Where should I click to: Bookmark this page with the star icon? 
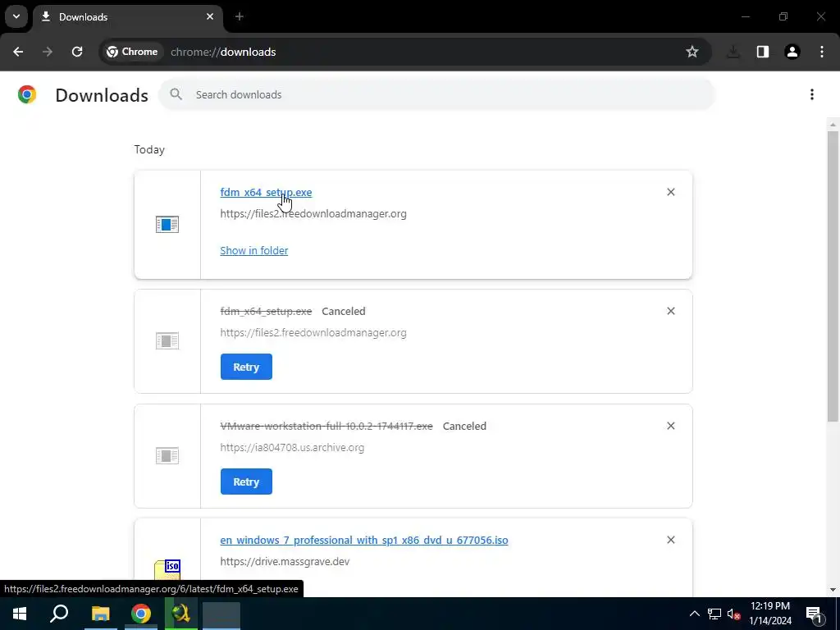pos(692,52)
